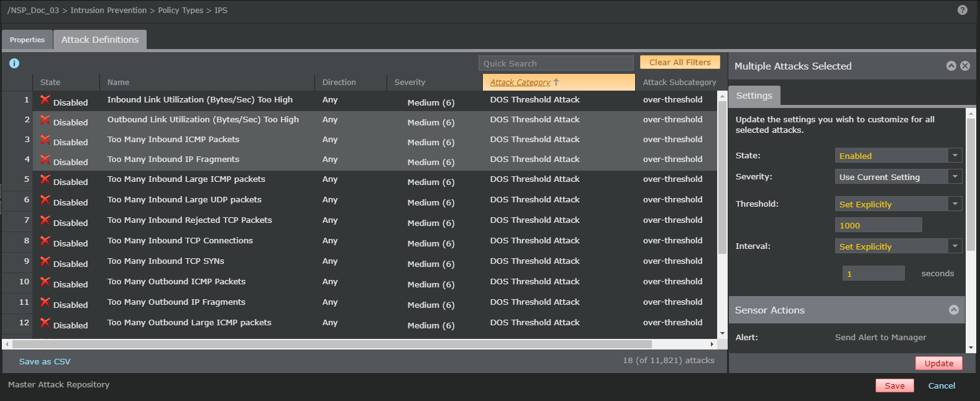Click the Threshold value field showing 1000

pyautogui.click(x=879, y=225)
